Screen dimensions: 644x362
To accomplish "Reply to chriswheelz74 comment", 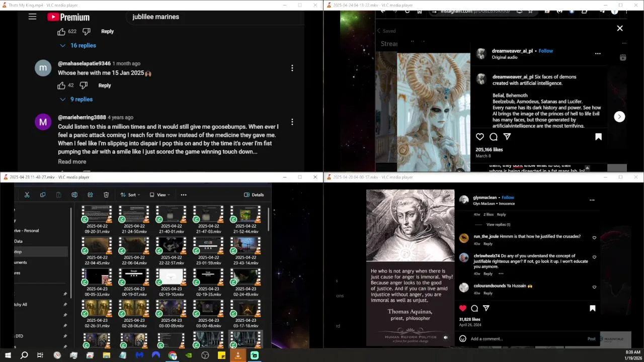I will [488, 274].
